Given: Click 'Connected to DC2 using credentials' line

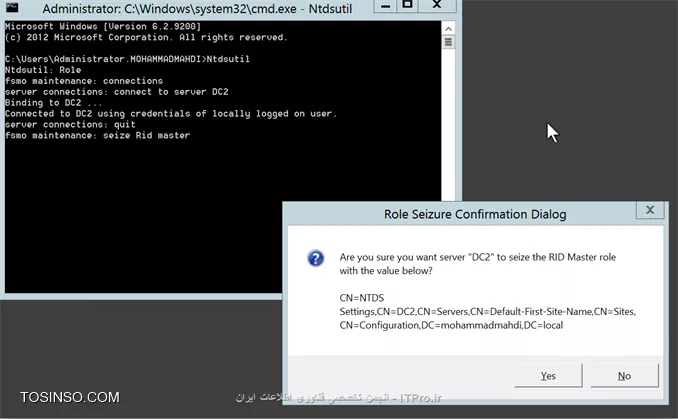Looking at the screenshot, I should point(171,114).
